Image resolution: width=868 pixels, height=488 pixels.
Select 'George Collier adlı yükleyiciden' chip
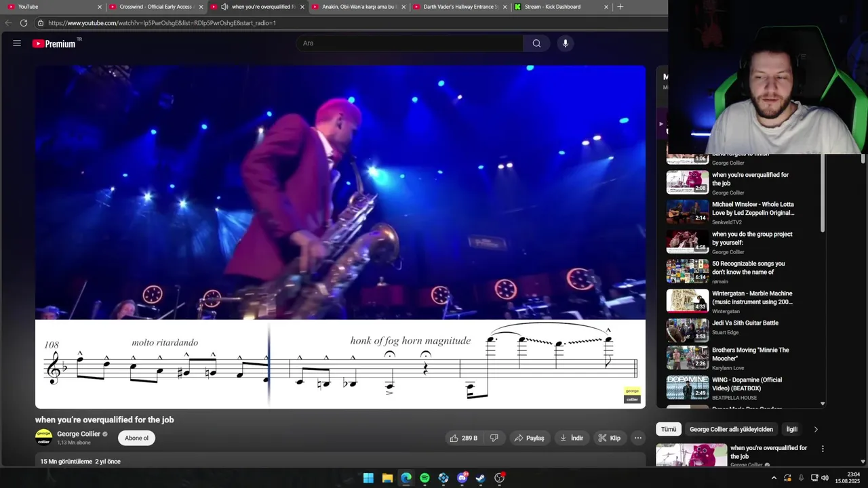click(731, 429)
